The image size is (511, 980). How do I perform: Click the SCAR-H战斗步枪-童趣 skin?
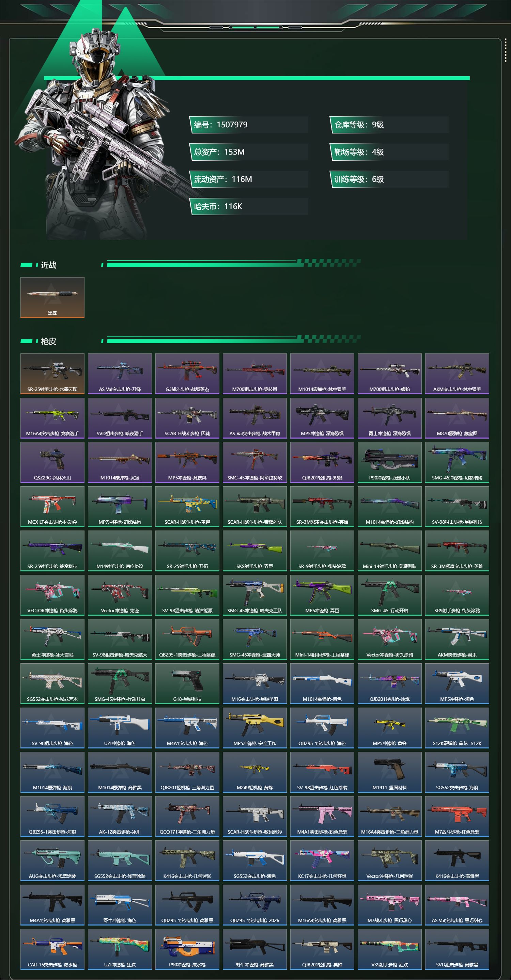187,507
